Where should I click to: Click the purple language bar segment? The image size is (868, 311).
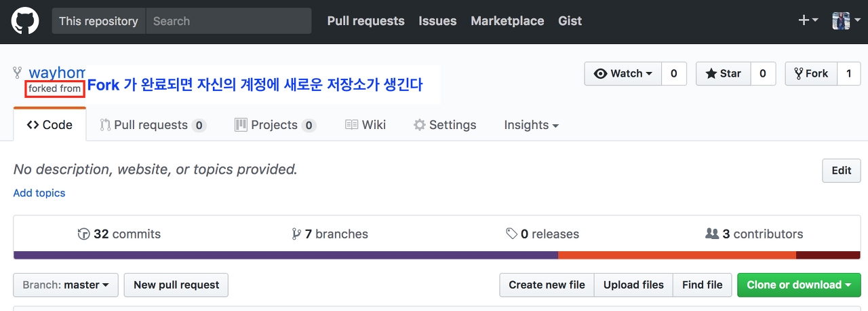tap(285, 255)
